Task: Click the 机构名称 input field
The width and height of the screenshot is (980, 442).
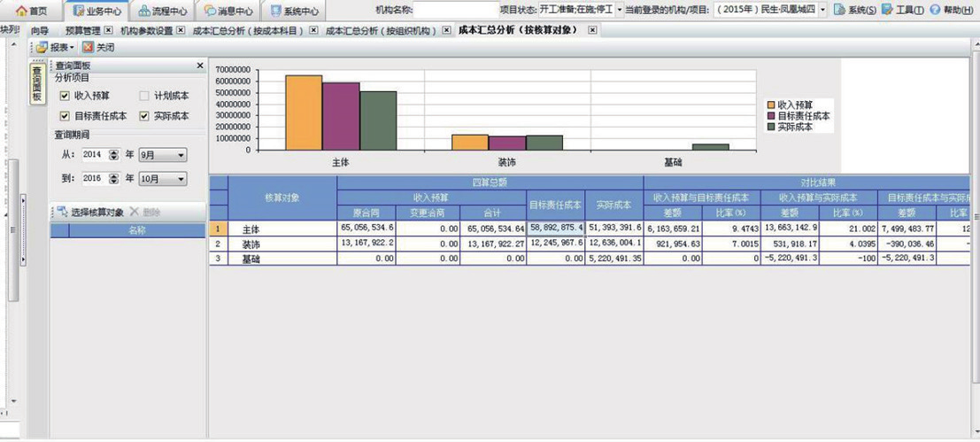Action: (x=455, y=10)
